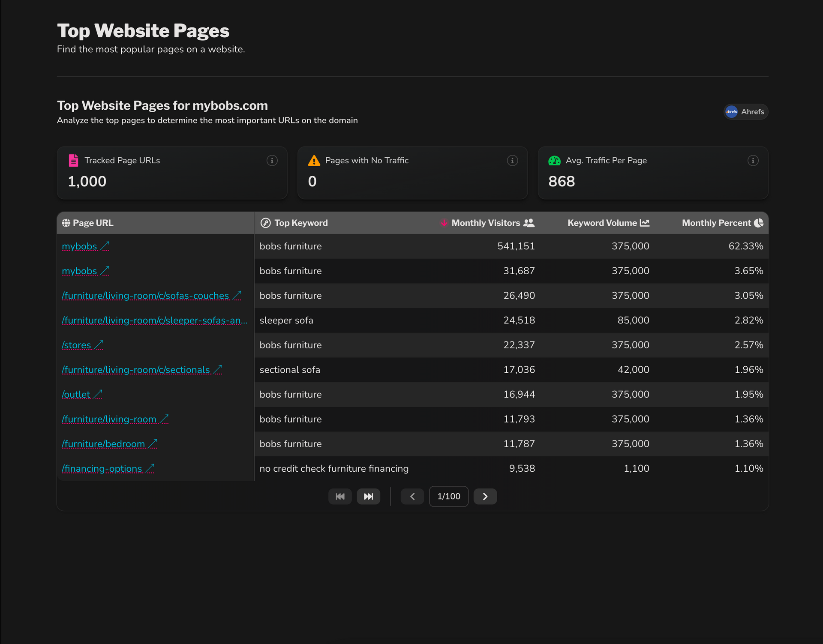Click the 868 average traffic value
Image resolution: width=823 pixels, height=644 pixels.
[x=562, y=182]
